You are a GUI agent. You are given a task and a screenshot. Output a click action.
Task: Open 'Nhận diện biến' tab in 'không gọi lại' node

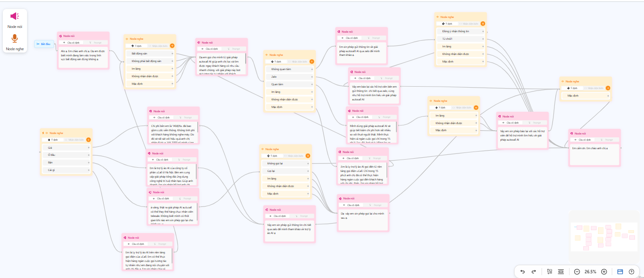click(x=294, y=155)
